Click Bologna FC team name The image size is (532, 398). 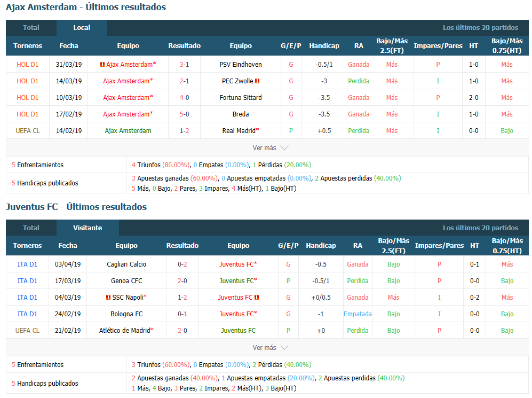pos(126,314)
